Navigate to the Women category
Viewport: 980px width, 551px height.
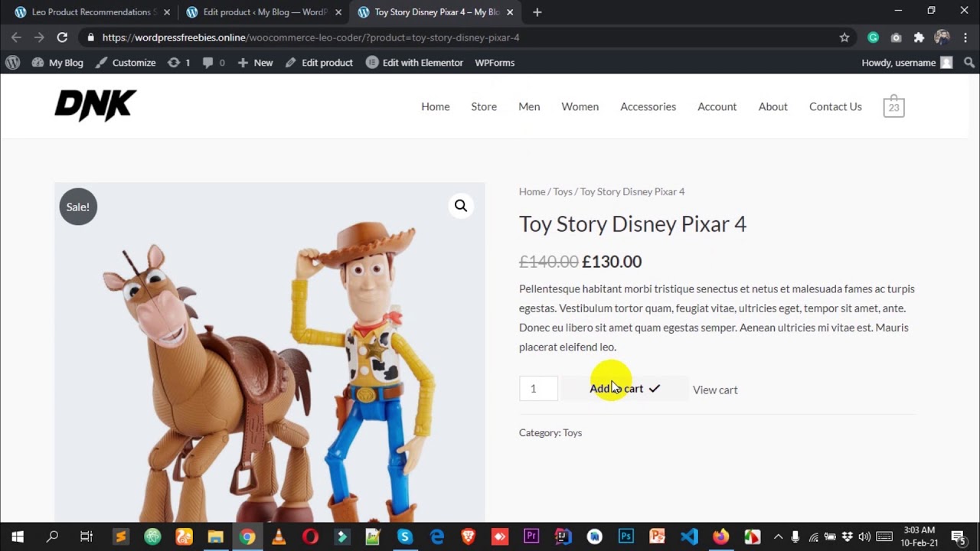580,106
